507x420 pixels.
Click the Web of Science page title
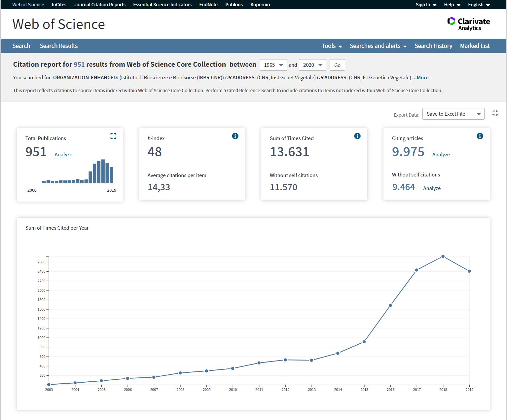(59, 24)
